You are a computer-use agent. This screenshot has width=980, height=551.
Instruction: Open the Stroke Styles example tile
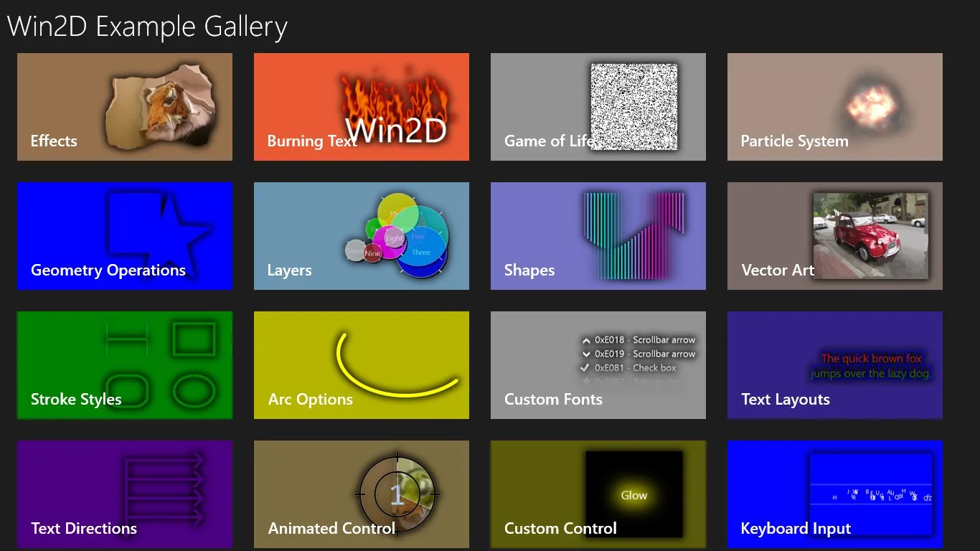click(125, 365)
